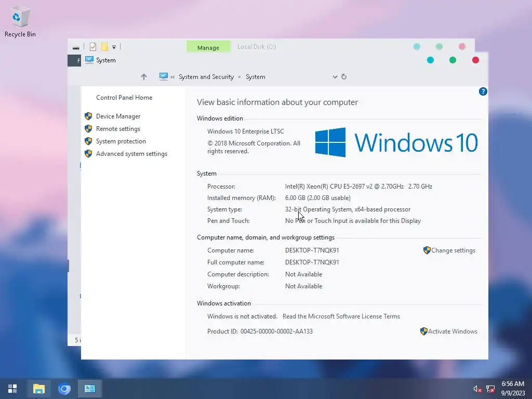Viewport: 532px width, 399px height.
Task: Click the computer icon in the address bar
Action: pyautogui.click(x=164, y=77)
